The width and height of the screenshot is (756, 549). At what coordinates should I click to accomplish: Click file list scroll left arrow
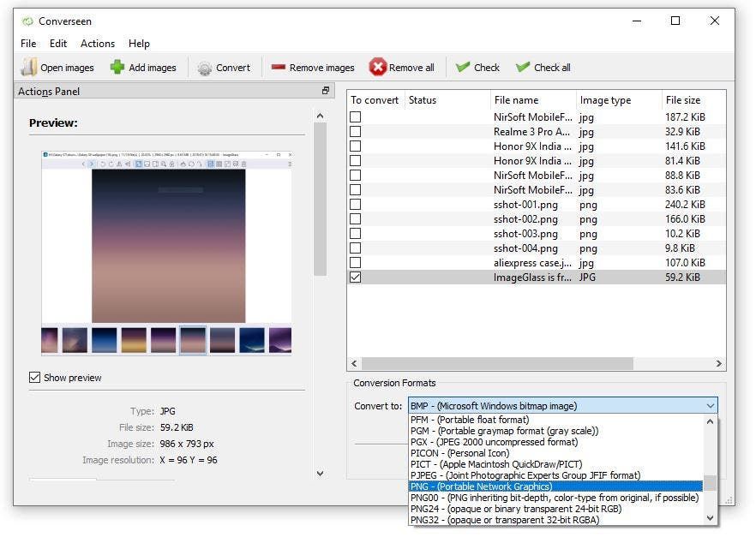click(x=354, y=364)
